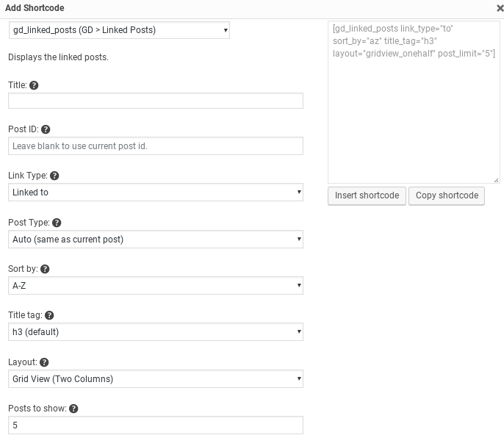
Task: Open the gd_linked_posts shortcode selector dropdown
Action: (119, 30)
